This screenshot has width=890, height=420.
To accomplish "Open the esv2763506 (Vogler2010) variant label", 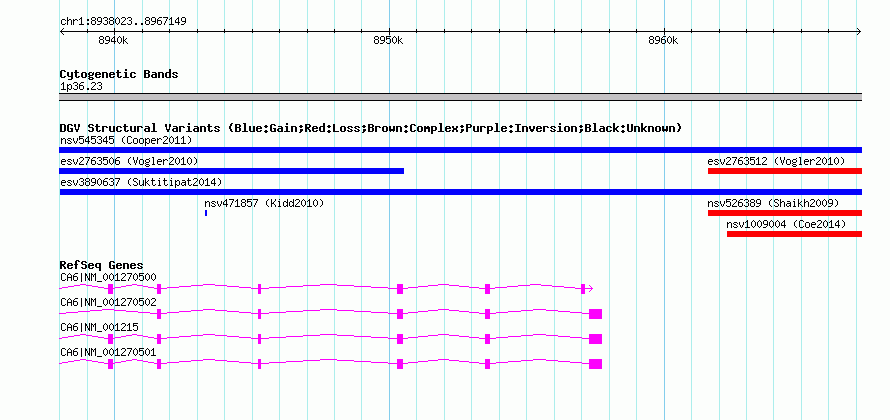I will coord(129,161).
